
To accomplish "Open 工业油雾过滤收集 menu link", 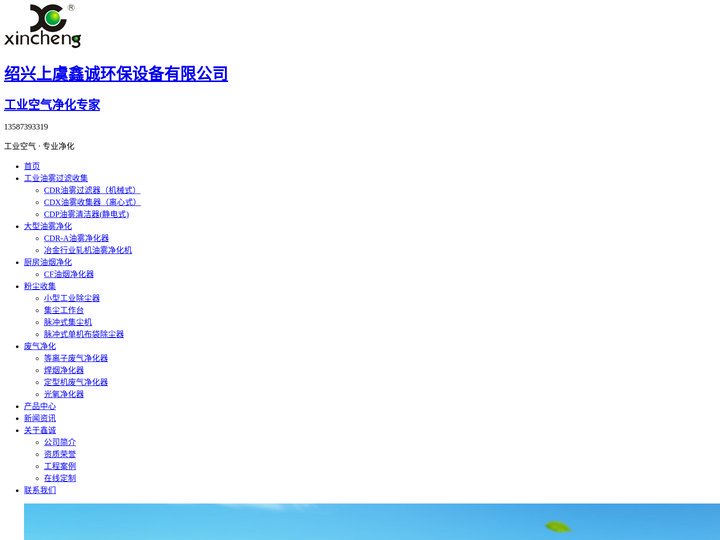I will coord(56,178).
